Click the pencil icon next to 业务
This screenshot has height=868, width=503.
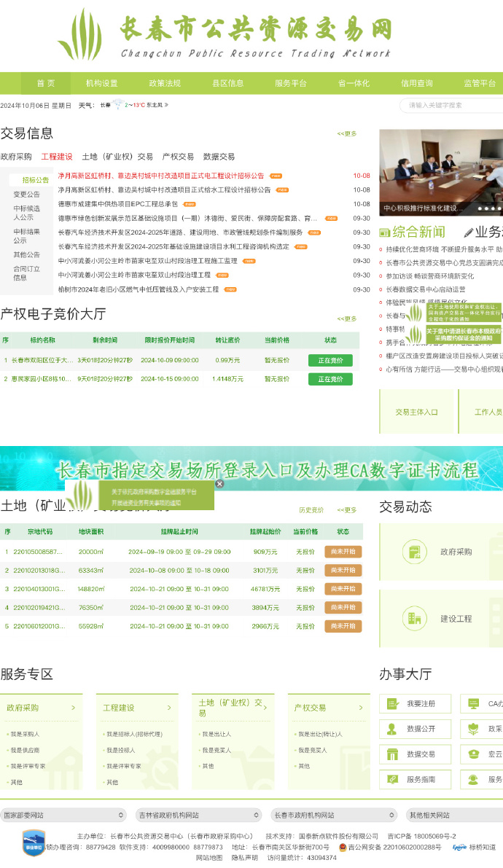tap(469, 232)
